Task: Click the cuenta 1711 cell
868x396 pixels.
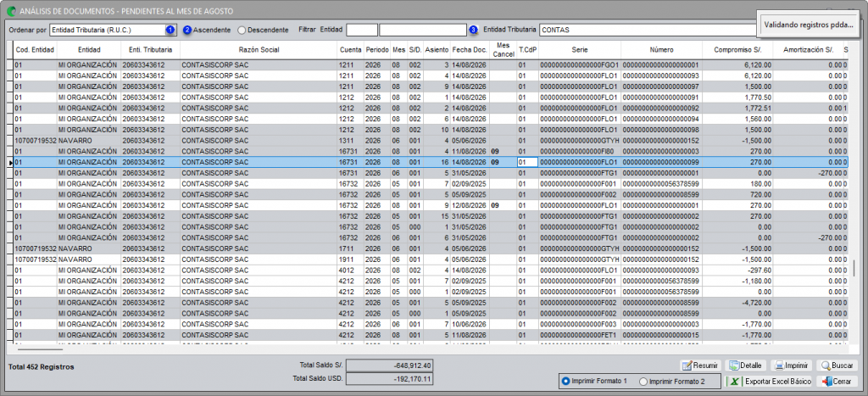Action: point(350,248)
